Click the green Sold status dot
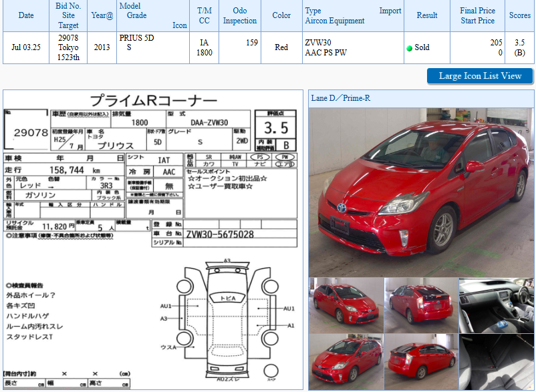 pos(409,48)
